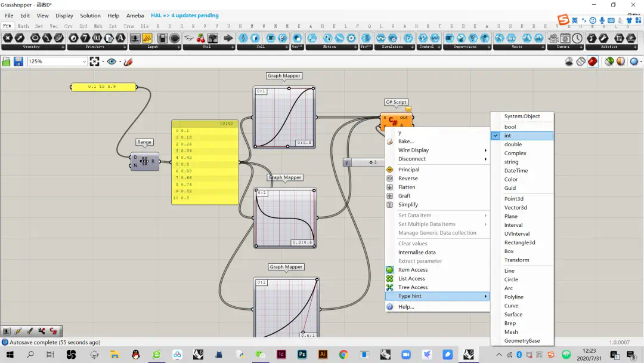644x363 pixels.
Task: Expand the Robotics panel plus button
Action: click(636, 47)
